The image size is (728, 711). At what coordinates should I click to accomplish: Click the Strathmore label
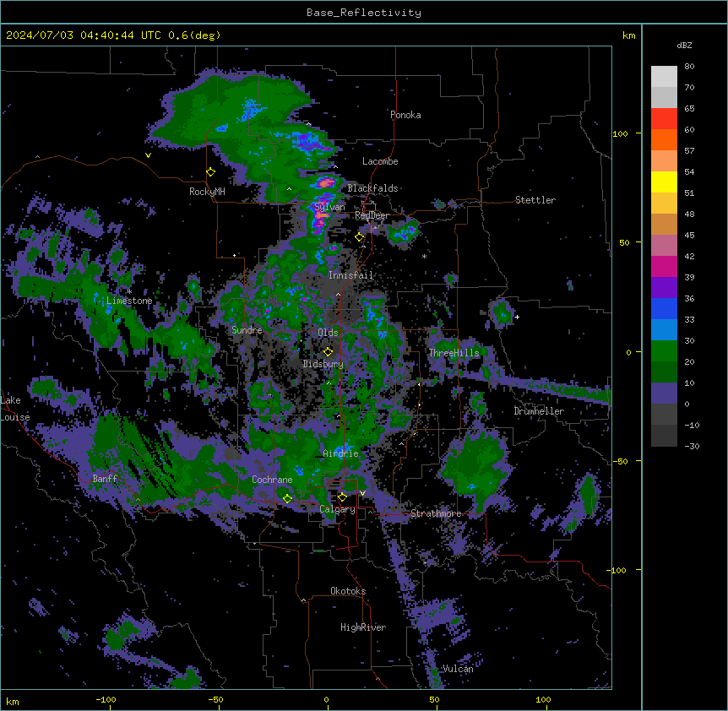pyautogui.click(x=436, y=513)
